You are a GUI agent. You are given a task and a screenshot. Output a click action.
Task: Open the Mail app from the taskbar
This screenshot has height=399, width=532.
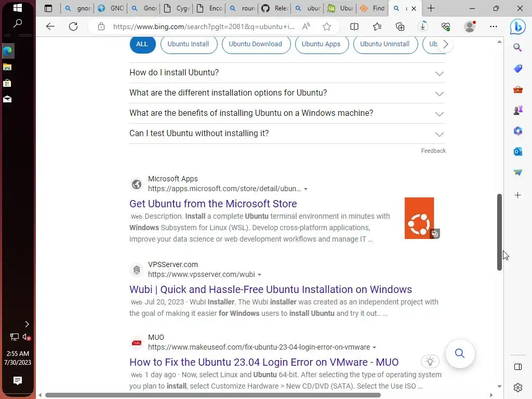click(x=7, y=99)
